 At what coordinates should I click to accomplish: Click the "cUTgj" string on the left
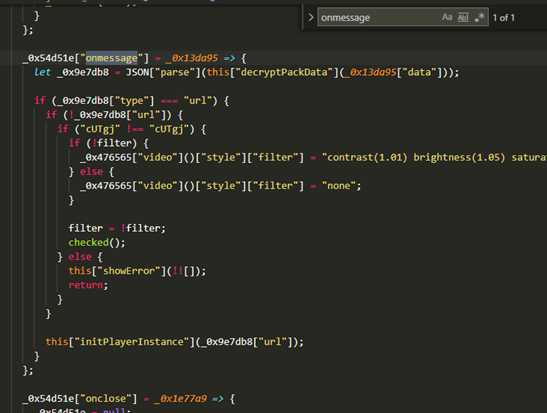(97, 129)
